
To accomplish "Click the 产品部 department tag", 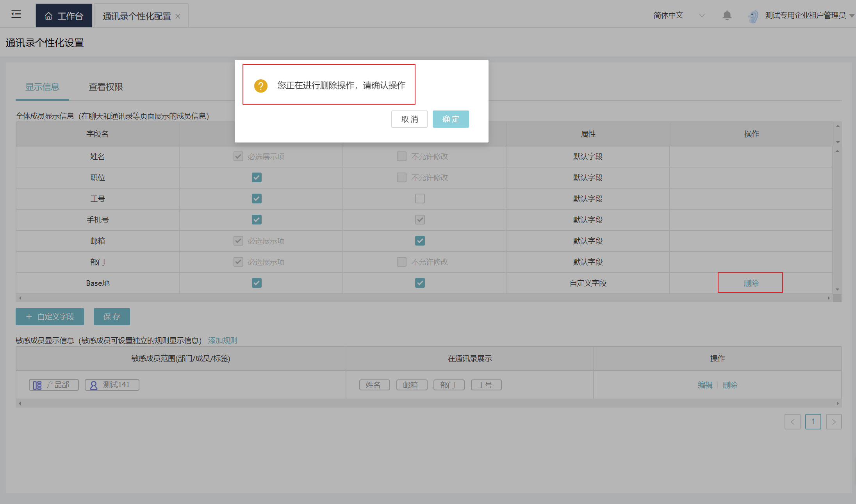I will click(53, 385).
